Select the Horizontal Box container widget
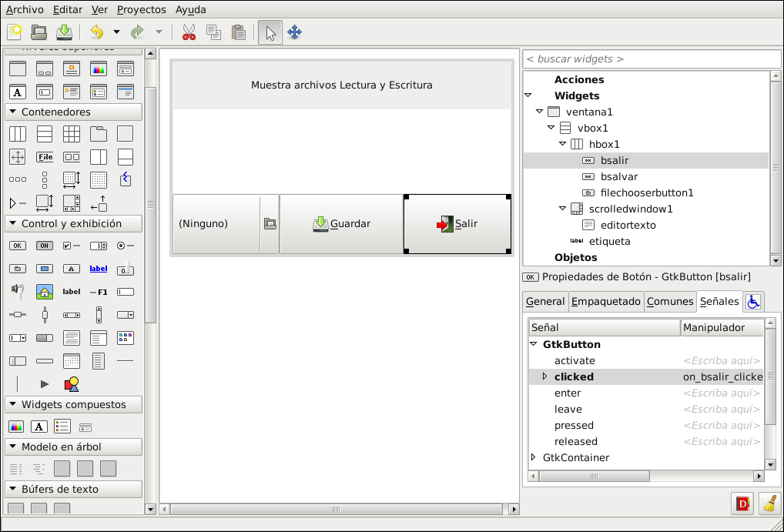This screenshot has width=784, height=532. [x=17, y=134]
